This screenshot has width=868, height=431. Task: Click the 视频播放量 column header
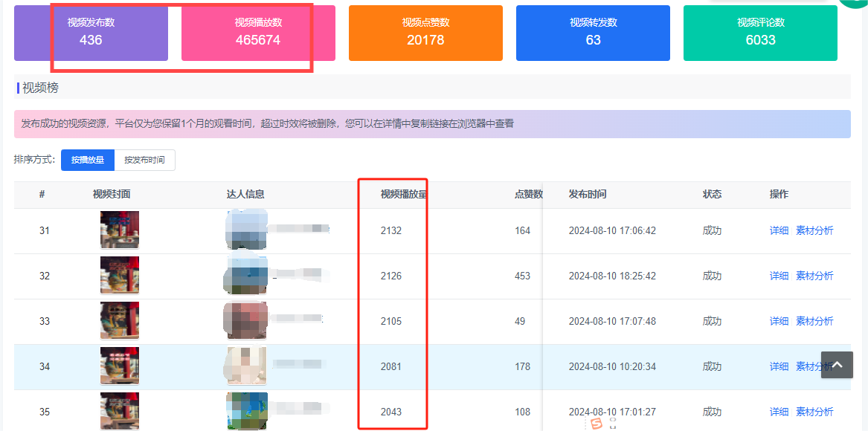(403, 194)
